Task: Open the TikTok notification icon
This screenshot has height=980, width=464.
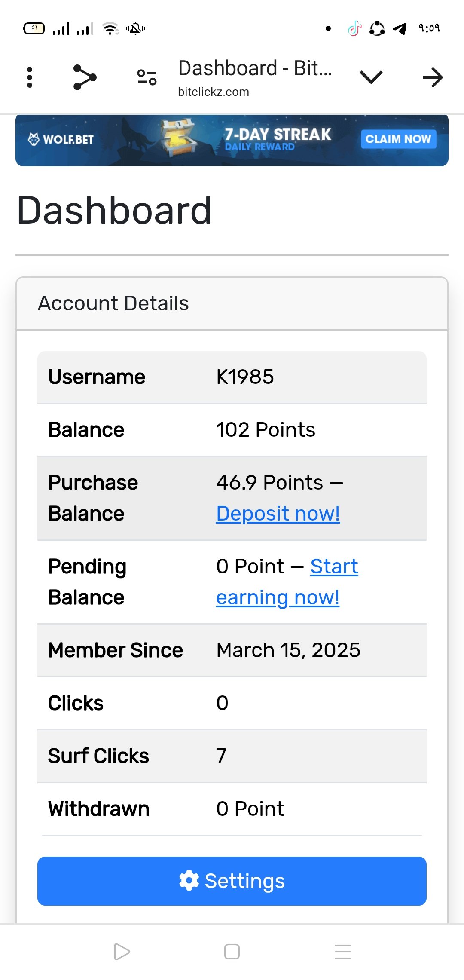Action: coord(354,29)
